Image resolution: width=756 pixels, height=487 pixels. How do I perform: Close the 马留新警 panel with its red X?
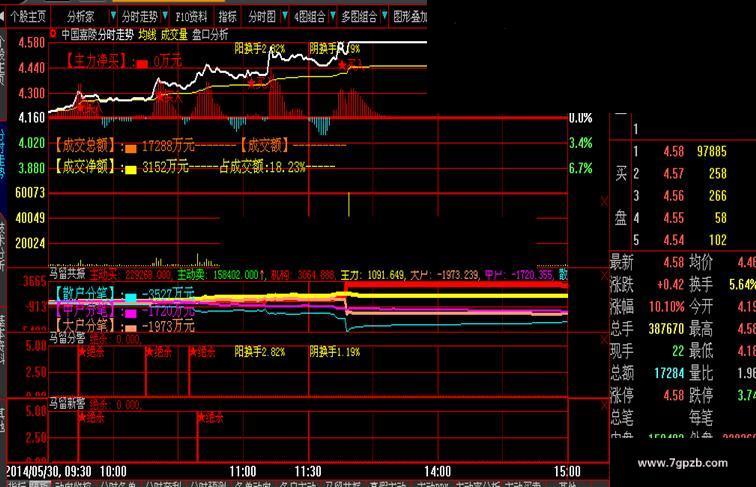coord(604,406)
